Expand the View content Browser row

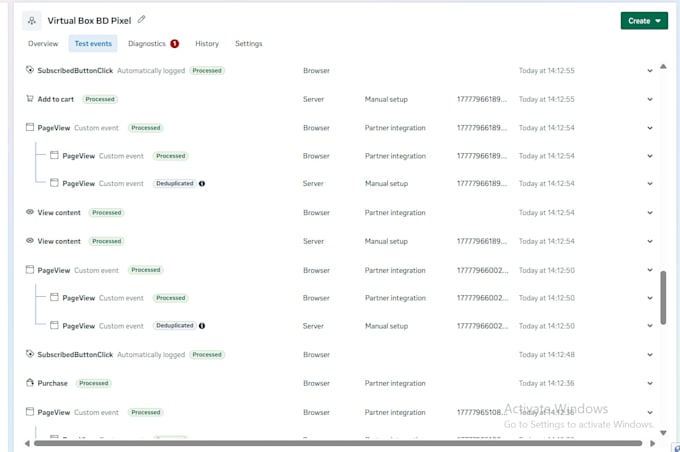point(650,213)
